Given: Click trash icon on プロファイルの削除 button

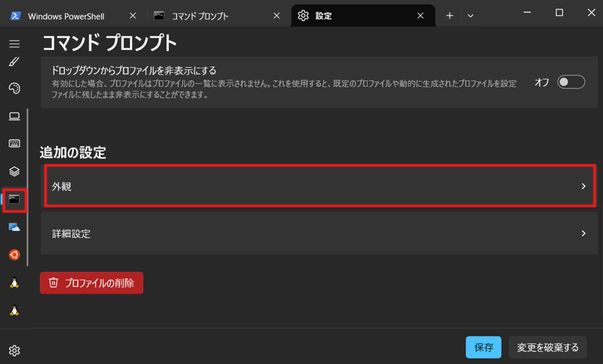Looking at the screenshot, I should pyautogui.click(x=53, y=283).
